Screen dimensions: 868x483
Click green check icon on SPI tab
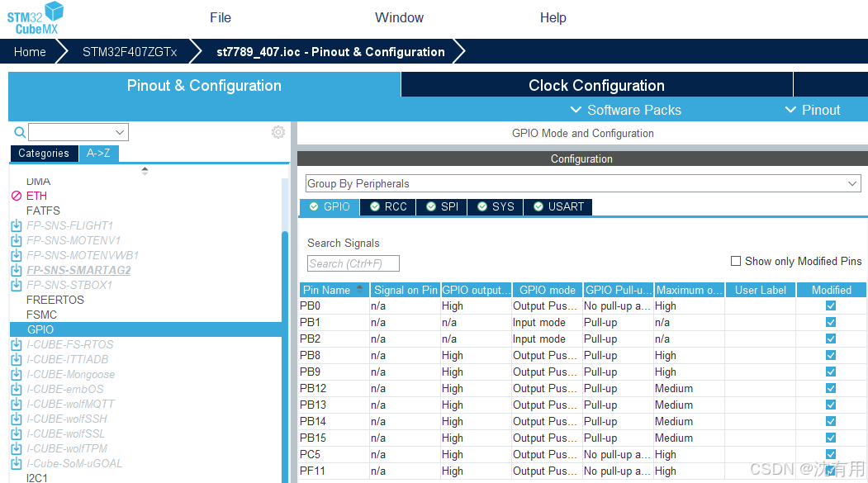coord(431,206)
